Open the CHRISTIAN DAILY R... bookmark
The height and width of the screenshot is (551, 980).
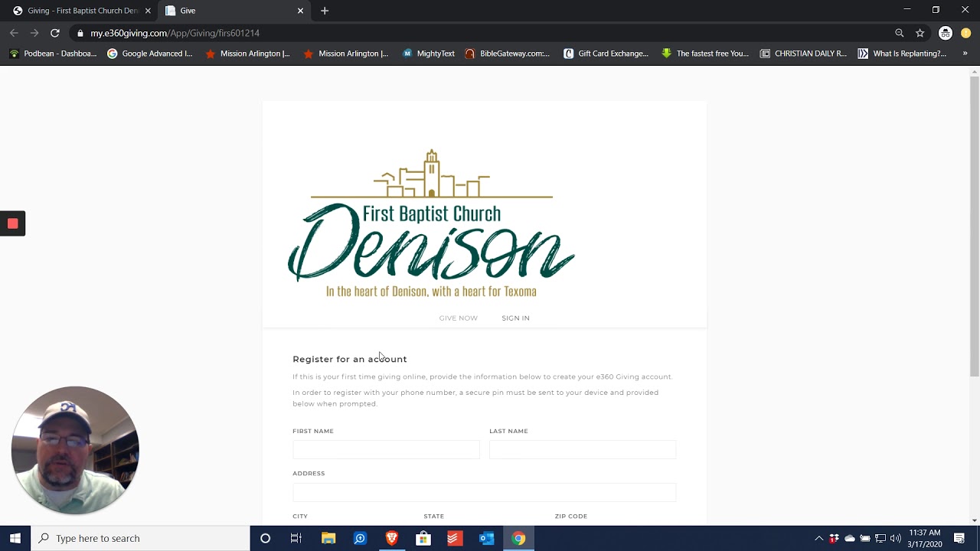(803, 54)
